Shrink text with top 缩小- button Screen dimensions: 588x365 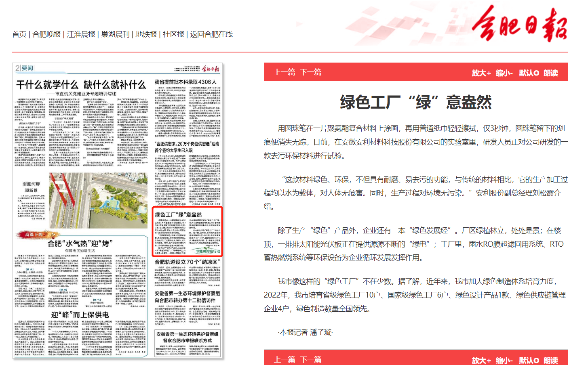point(504,73)
